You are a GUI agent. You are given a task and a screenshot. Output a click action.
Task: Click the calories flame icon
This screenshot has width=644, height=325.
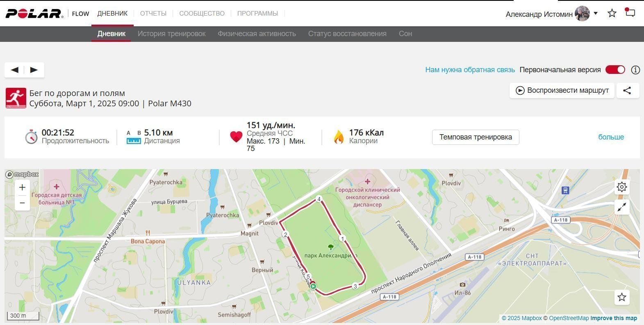coord(339,137)
